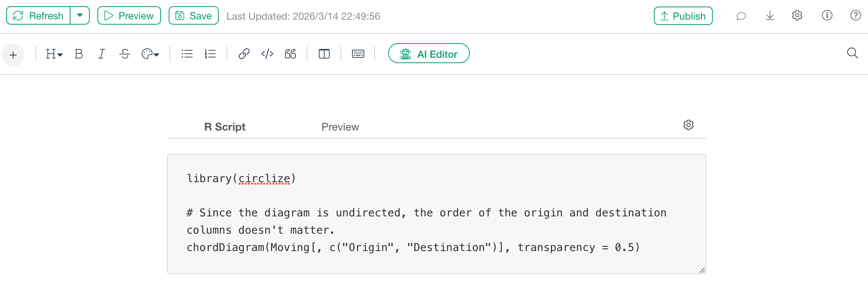Apply strikethrough formatting

[125, 54]
